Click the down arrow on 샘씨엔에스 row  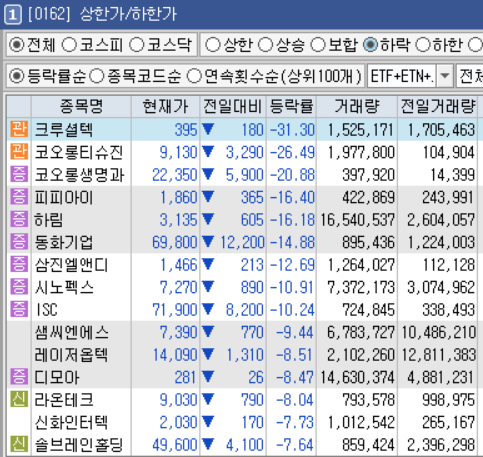click(x=208, y=332)
